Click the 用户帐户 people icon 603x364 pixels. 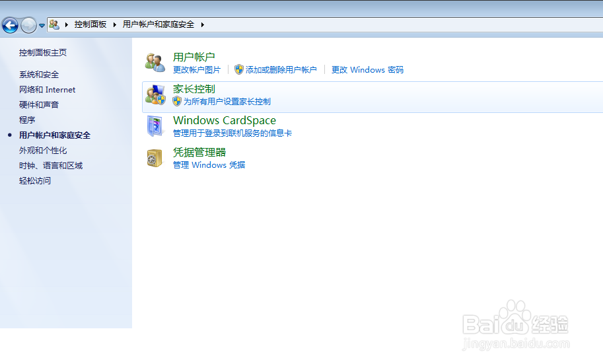[x=155, y=63]
